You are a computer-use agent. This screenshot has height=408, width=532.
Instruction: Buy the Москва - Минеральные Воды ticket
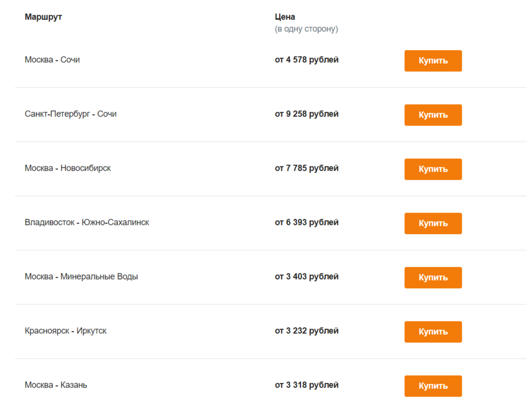pyautogui.click(x=433, y=278)
